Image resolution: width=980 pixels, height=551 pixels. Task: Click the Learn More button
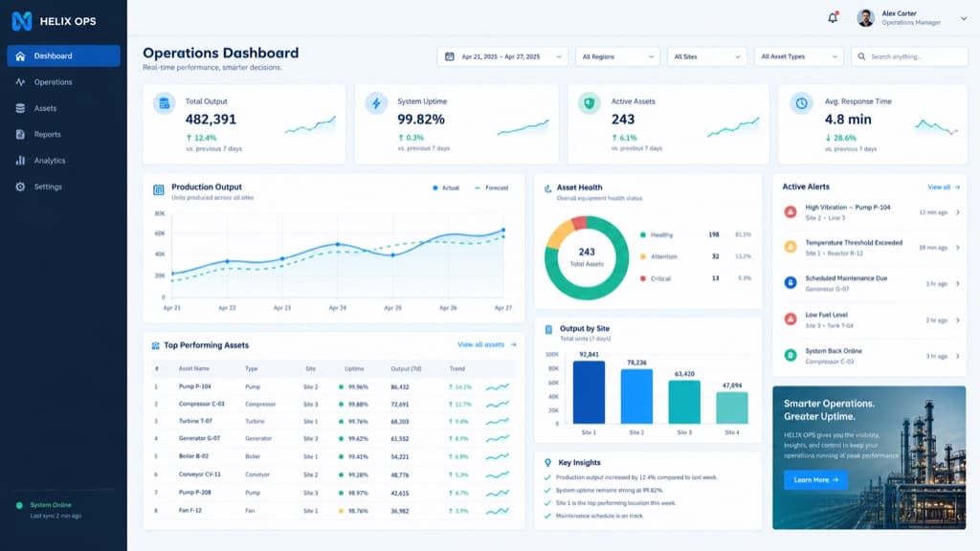(x=815, y=480)
